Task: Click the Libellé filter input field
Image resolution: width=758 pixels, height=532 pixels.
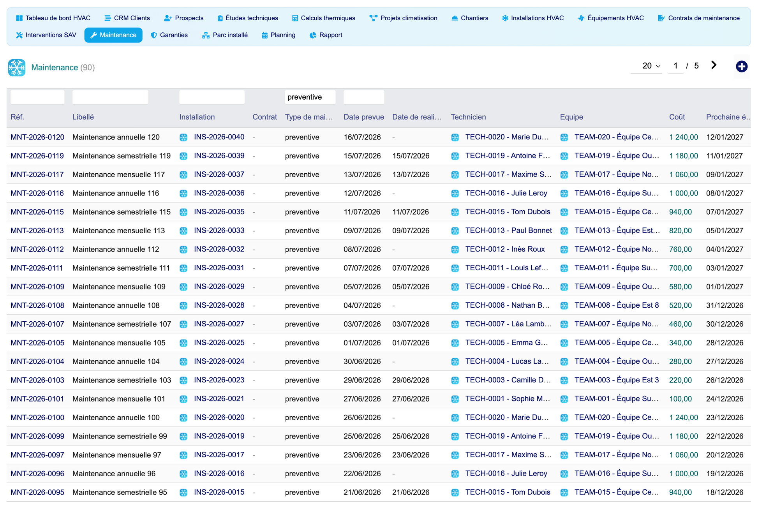Action: pyautogui.click(x=110, y=97)
